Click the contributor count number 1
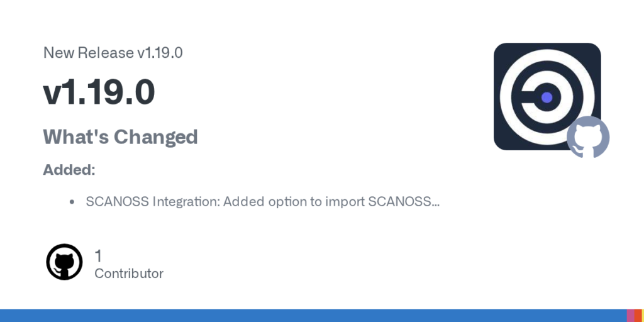The height and width of the screenshot is (322, 644). [98, 255]
